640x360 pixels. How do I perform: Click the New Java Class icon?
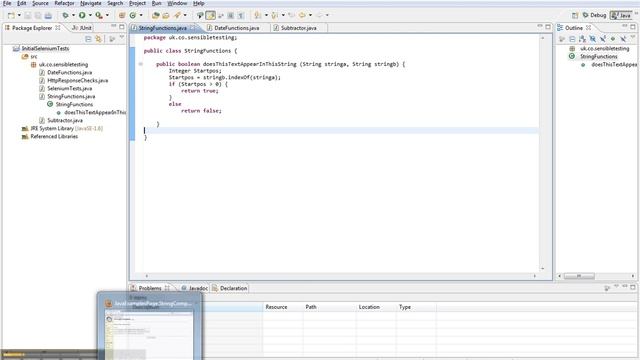[133, 16]
